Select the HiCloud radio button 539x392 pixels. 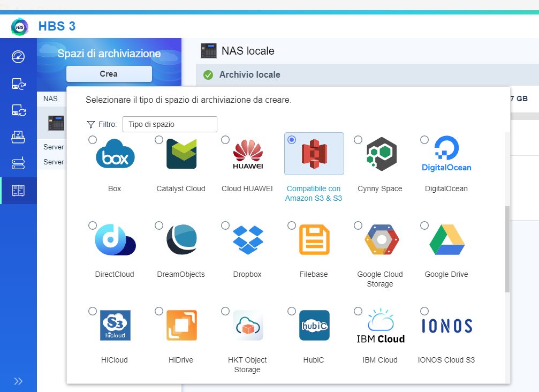pos(93,311)
